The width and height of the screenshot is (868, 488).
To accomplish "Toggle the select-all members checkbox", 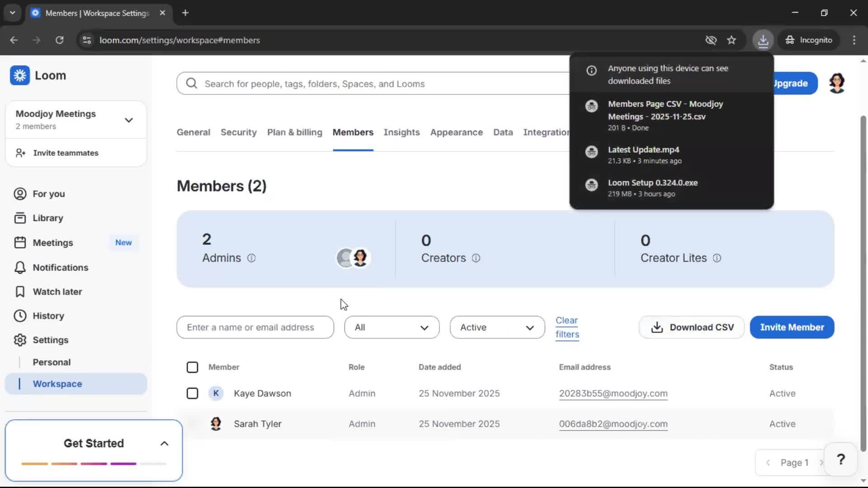I will (x=192, y=367).
